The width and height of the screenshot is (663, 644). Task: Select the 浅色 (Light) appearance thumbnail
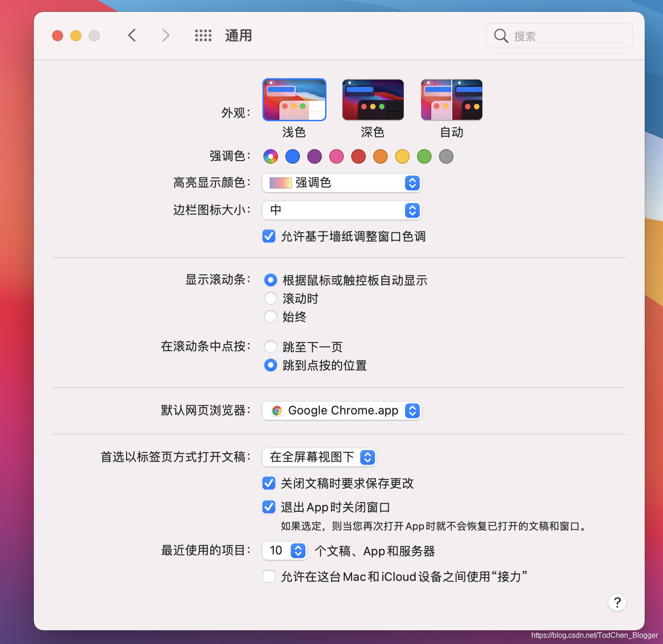294,99
